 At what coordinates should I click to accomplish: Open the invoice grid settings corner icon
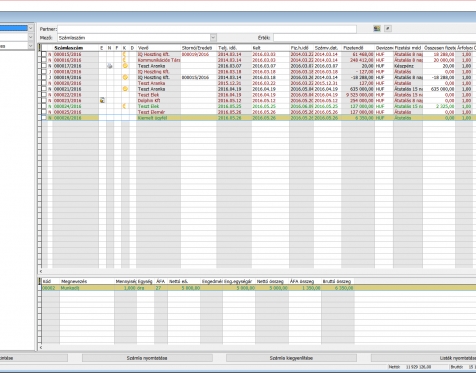[x=40, y=48]
